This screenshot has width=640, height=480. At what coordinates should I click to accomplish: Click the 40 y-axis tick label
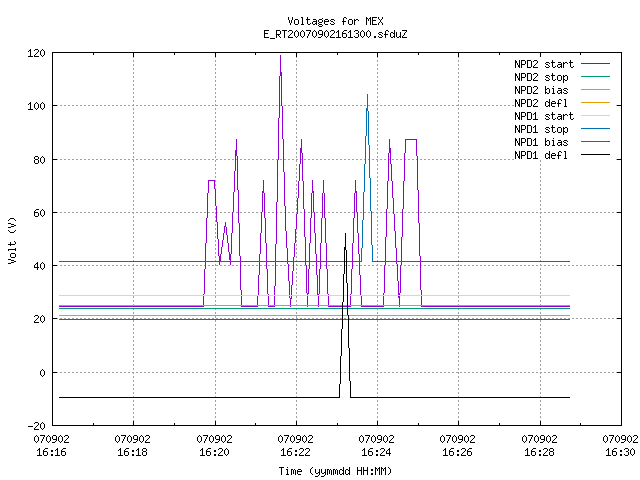[x=40, y=266]
